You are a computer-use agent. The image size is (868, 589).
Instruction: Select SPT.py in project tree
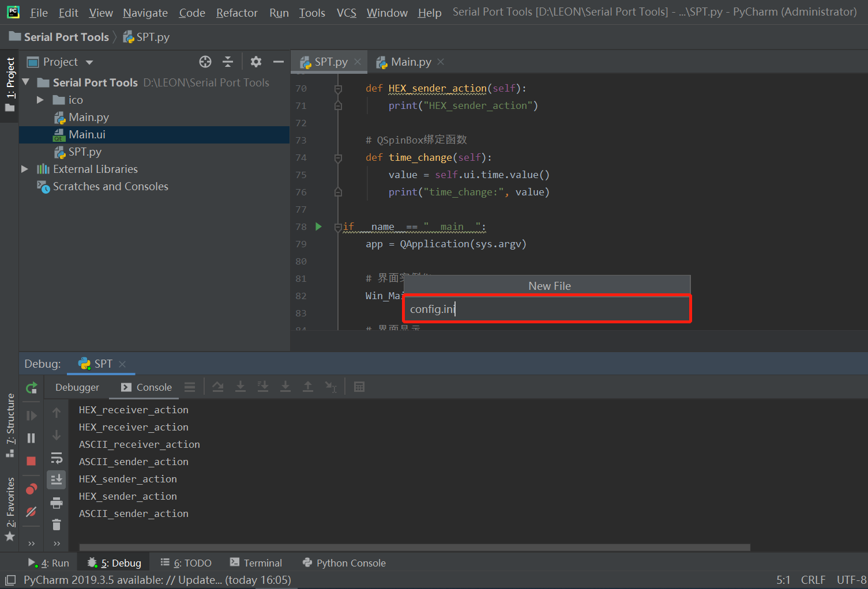pyautogui.click(x=85, y=152)
